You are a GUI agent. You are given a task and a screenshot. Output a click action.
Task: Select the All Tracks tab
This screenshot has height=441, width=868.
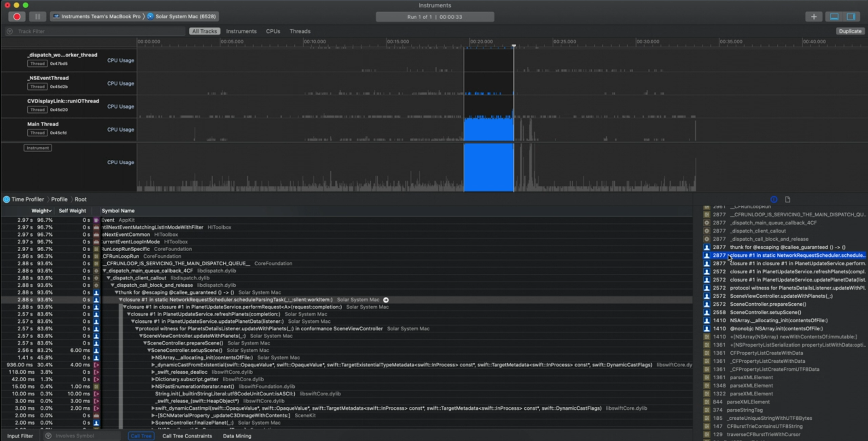[205, 31]
